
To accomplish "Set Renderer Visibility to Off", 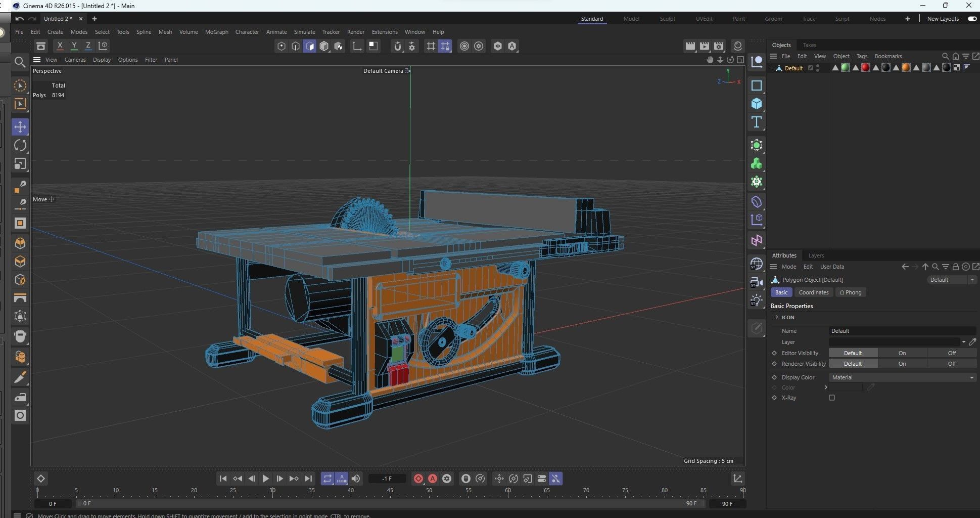I will tap(952, 364).
